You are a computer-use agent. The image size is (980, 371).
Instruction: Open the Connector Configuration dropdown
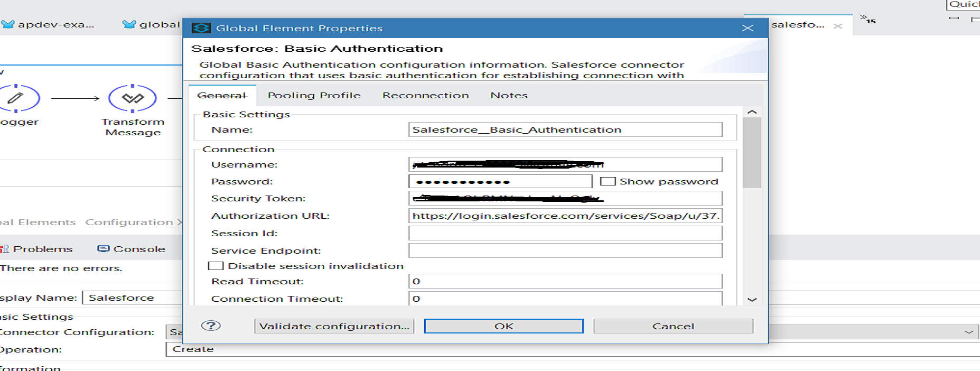click(x=968, y=332)
